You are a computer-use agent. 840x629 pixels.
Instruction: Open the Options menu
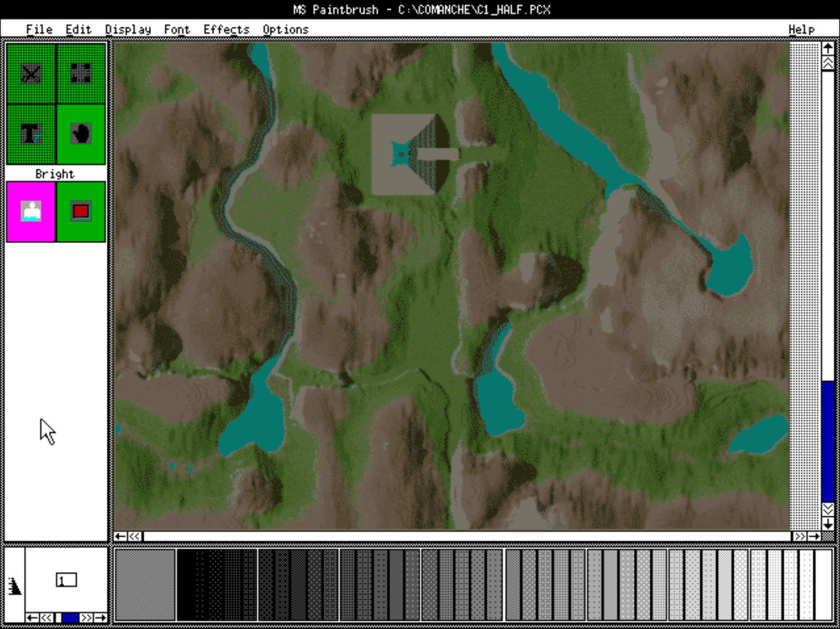(285, 29)
